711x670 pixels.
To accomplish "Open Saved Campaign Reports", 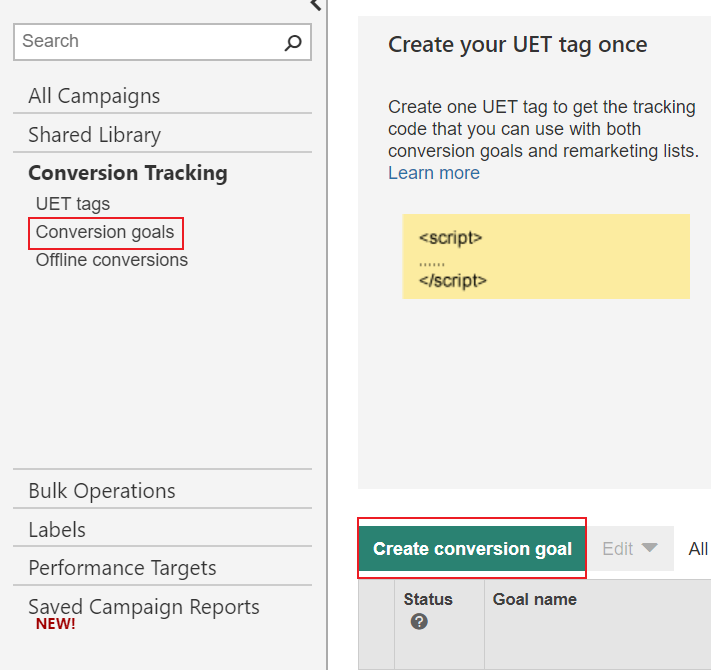I will [143, 607].
